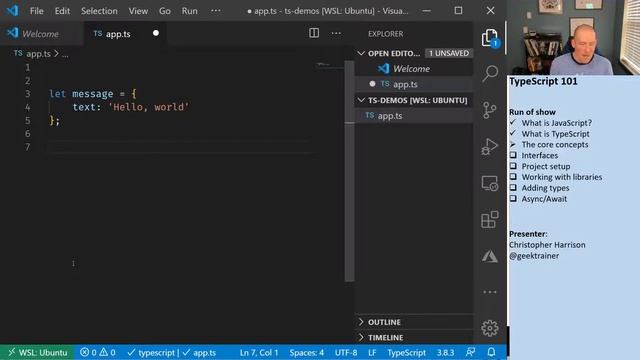Click the 3.8.3 TypeScript version
Screen dimensions: 640x360
coord(445,352)
